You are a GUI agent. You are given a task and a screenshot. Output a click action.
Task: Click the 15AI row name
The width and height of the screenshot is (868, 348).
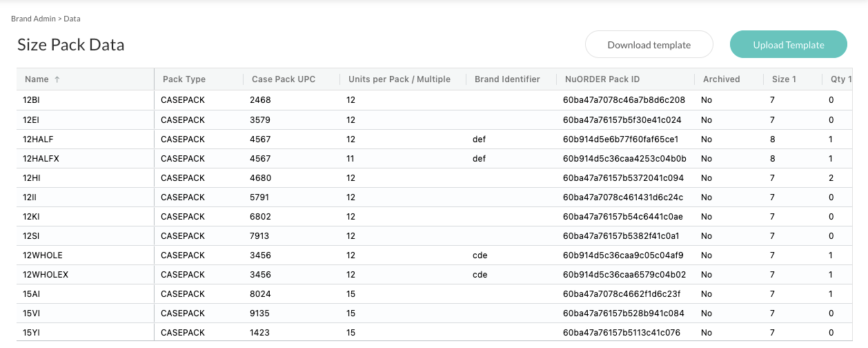coord(32,293)
